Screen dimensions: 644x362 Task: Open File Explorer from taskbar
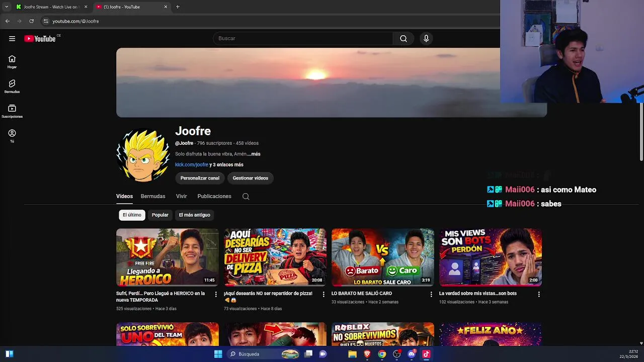point(353,354)
